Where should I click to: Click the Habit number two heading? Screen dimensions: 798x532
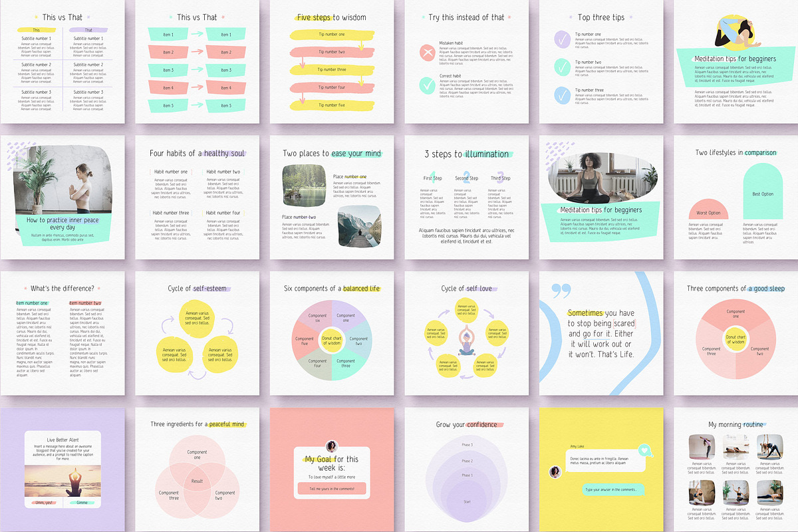[223, 172]
